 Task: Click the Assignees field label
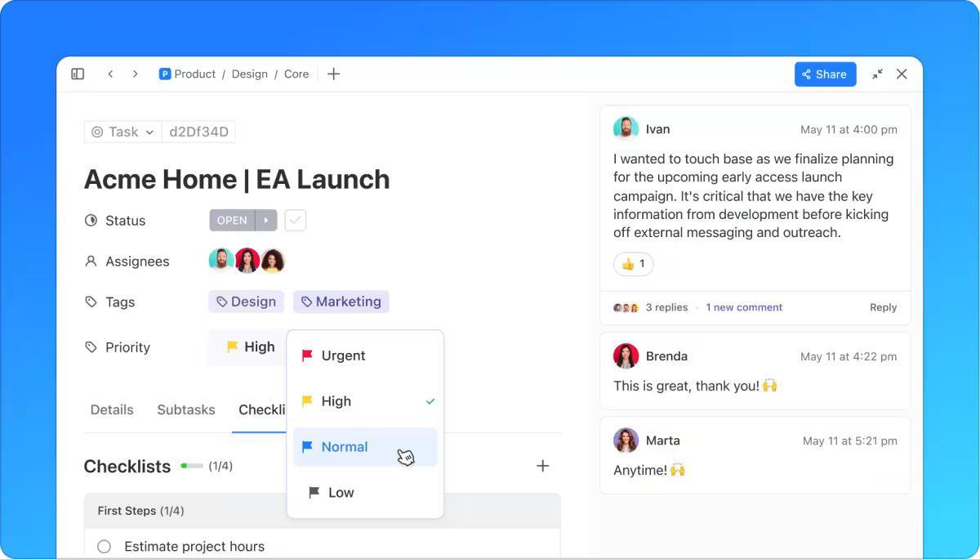pos(137,262)
